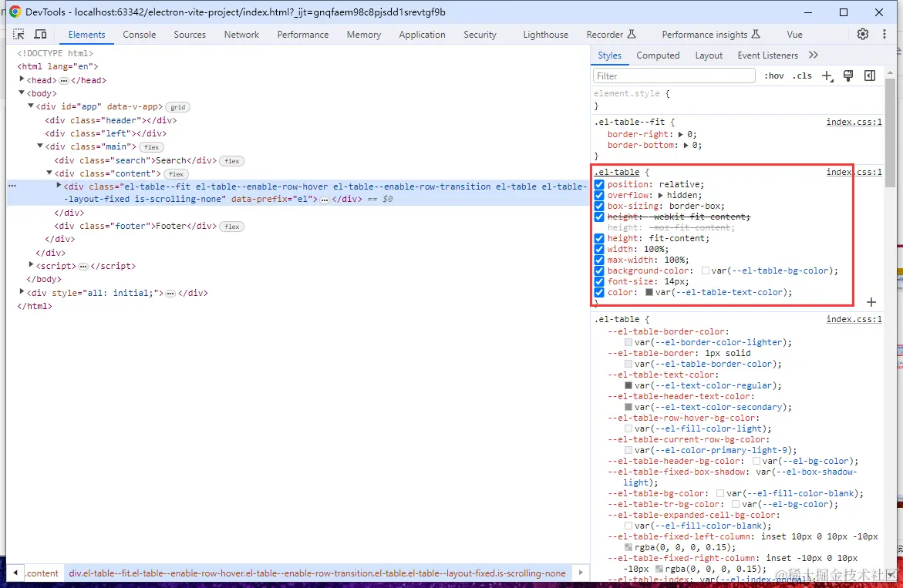Activate the inspect element picker icon
This screenshot has width=903, height=588.
(19, 34)
